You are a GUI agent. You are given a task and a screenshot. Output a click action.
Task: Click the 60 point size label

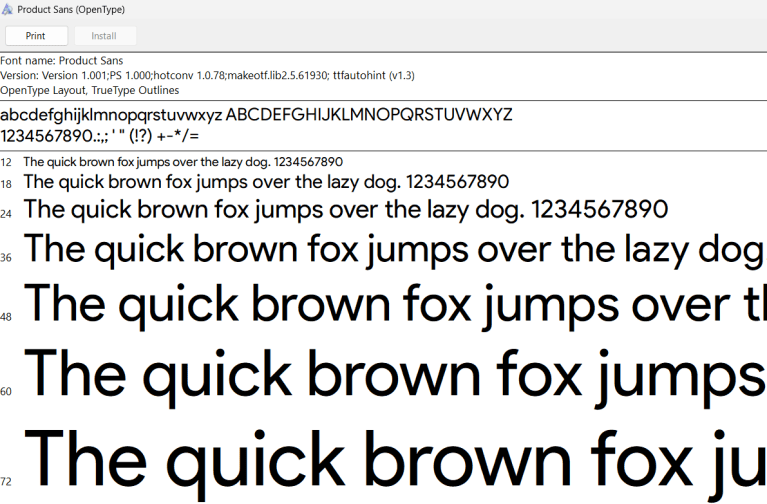coord(6,391)
